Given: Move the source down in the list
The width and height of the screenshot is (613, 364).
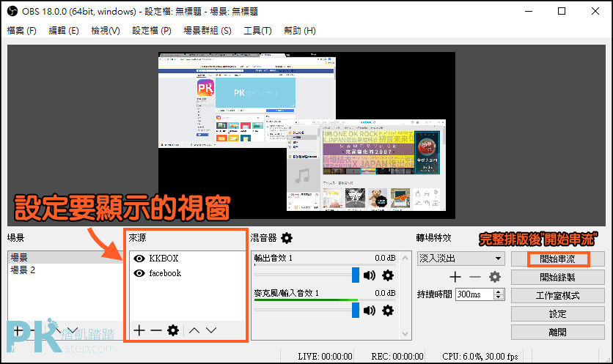Looking at the screenshot, I should tap(211, 330).
